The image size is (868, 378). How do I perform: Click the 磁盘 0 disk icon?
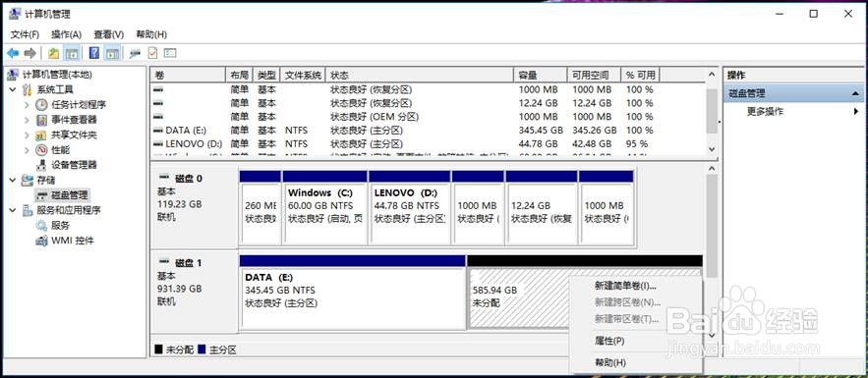coord(164,178)
